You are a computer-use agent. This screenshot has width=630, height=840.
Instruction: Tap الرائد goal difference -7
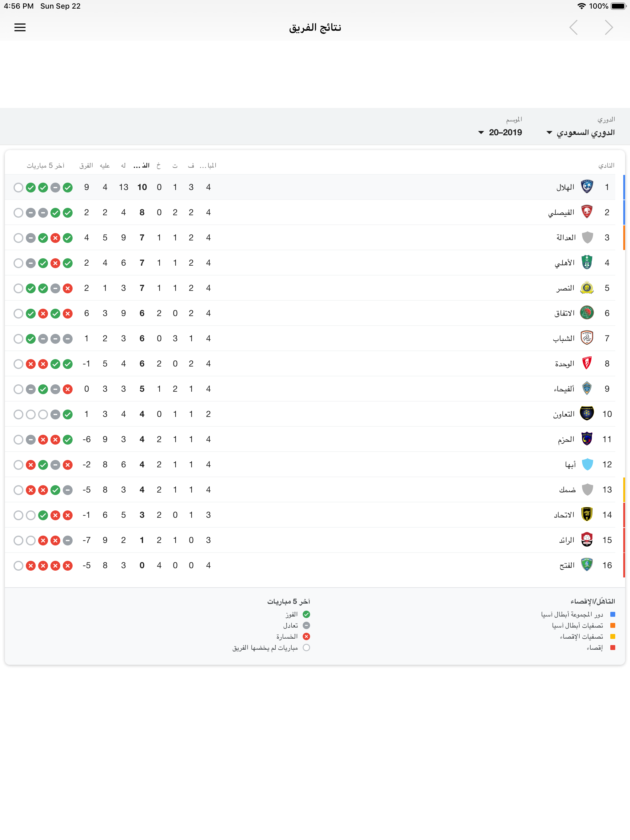click(87, 540)
